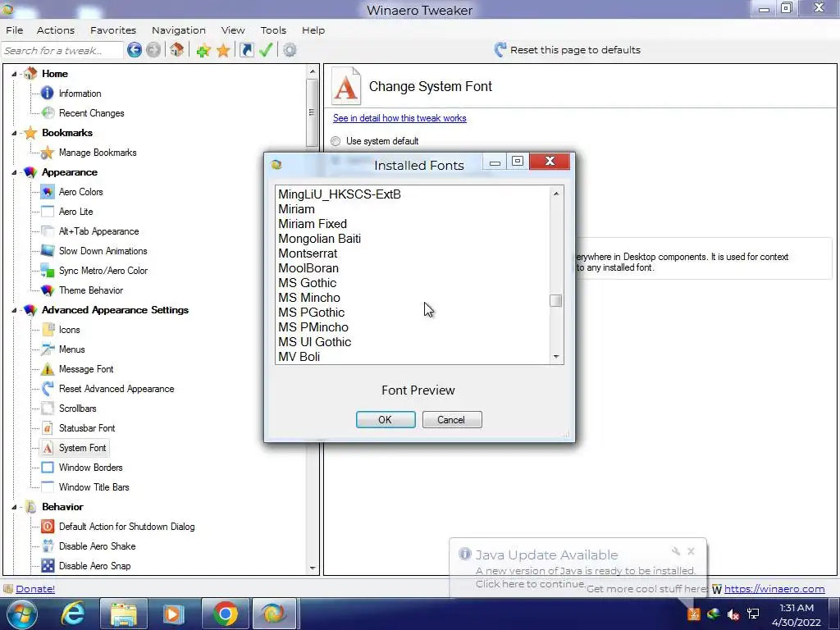Click Cancel in Installed Fonts dialog
Viewport: 840px width, 630px height.
(452, 419)
